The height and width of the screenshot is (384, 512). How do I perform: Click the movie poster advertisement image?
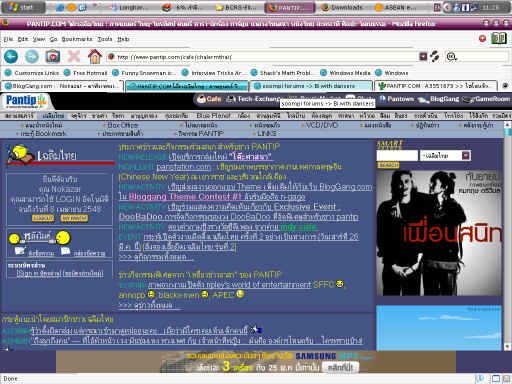point(439,233)
